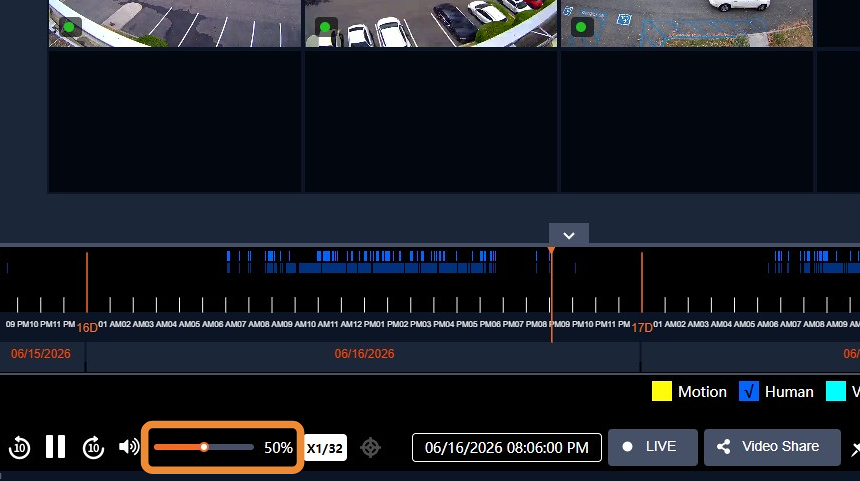Click the date and time field

pos(507,448)
